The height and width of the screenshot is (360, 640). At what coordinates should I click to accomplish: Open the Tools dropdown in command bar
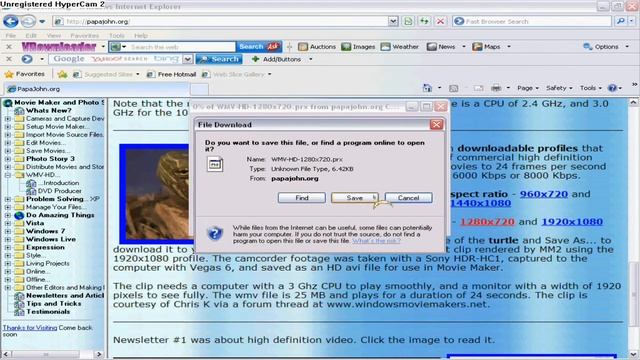(x=591, y=88)
